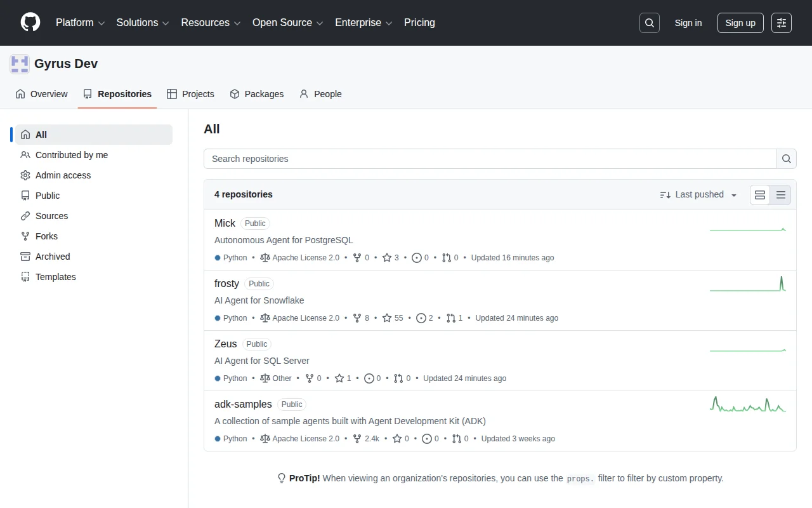
Task: Click 'Updated 3 weeks ago' text
Action: tap(518, 439)
